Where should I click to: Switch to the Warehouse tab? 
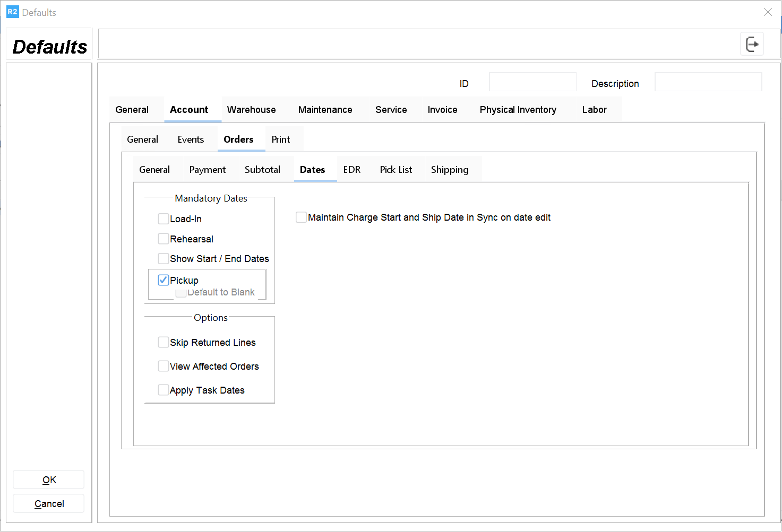pos(251,110)
